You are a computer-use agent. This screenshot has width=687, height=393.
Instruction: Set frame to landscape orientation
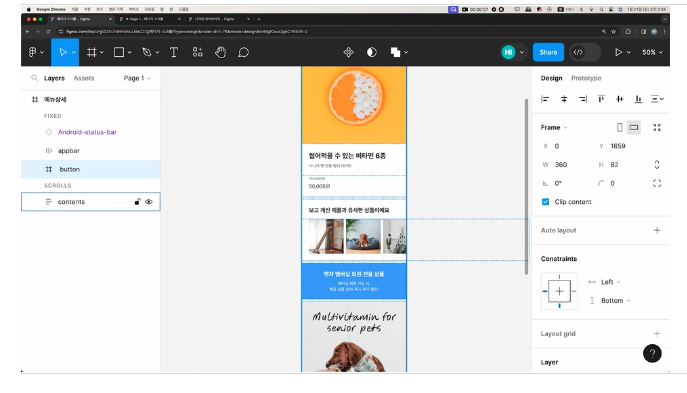point(634,127)
